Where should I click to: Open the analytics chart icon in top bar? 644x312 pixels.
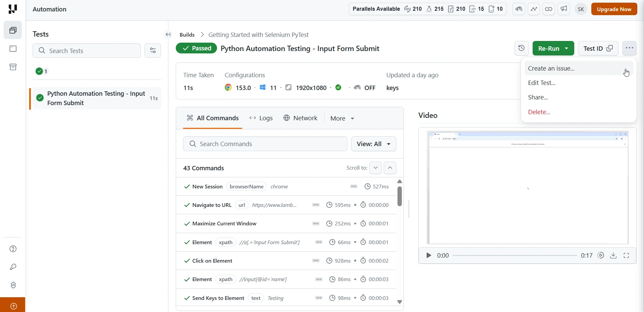[x=534, y=9]
